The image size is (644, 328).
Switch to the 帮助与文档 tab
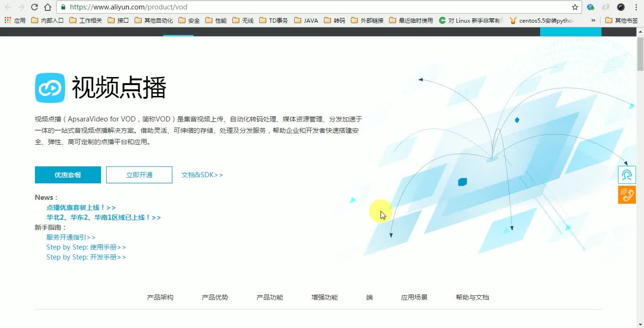[x=472, y=297]
